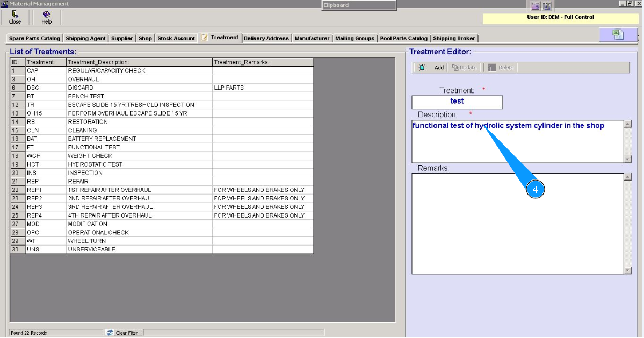Select the FUNCTIONAL TEST row
The image size is (644, 338).
(162, 147)
